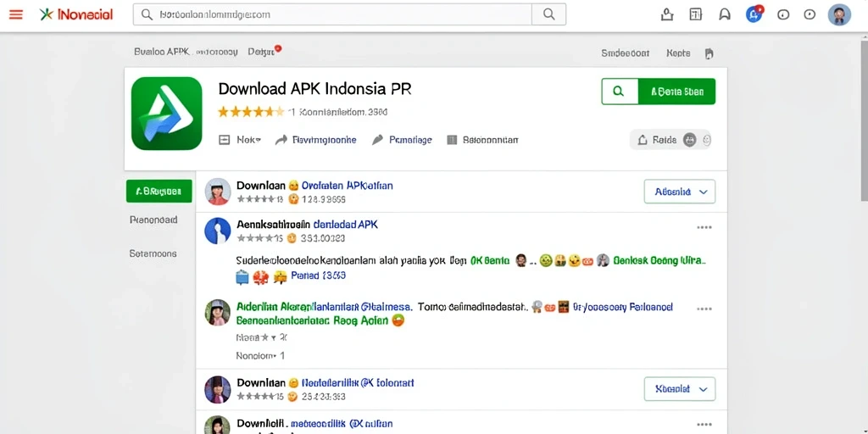
Task: Open the Downloifi reviewer avatar at bottom
Action: [x=218, y=426]
